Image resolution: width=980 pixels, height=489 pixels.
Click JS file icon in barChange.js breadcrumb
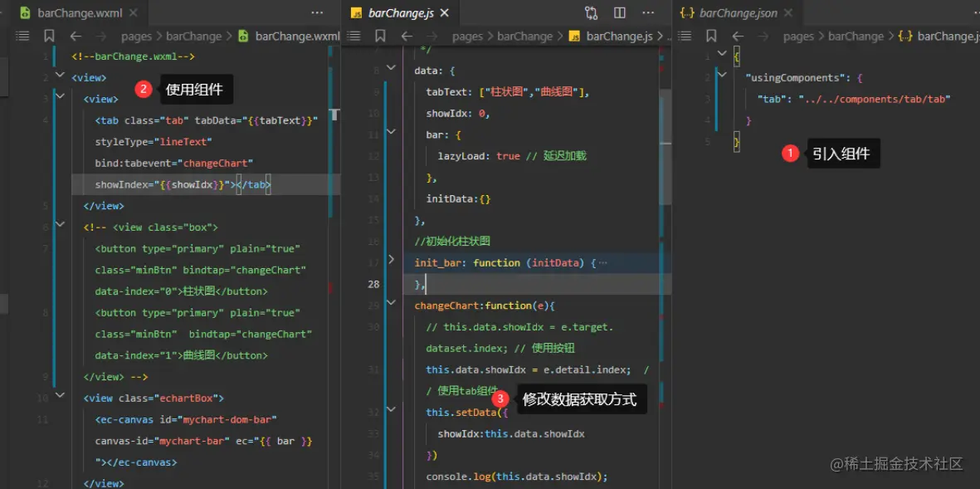575,37
